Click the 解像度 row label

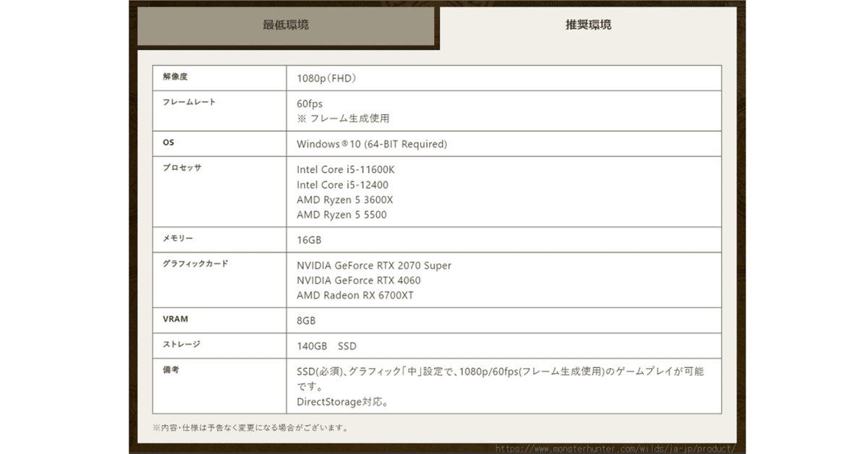[175, 77]
